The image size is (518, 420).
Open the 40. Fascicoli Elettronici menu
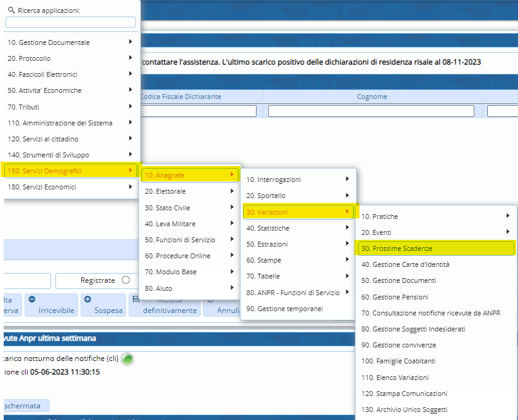coord(70,74)
